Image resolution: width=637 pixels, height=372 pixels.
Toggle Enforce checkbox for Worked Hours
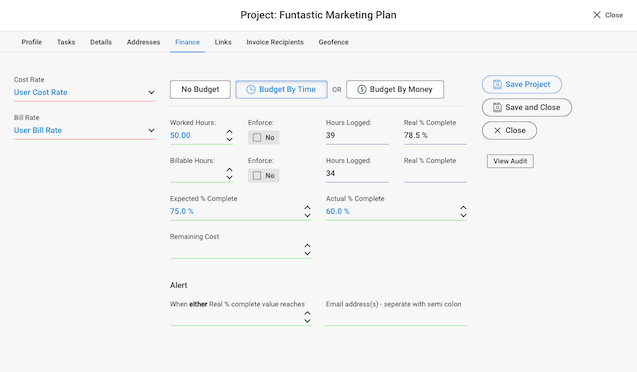coord(257,138)
